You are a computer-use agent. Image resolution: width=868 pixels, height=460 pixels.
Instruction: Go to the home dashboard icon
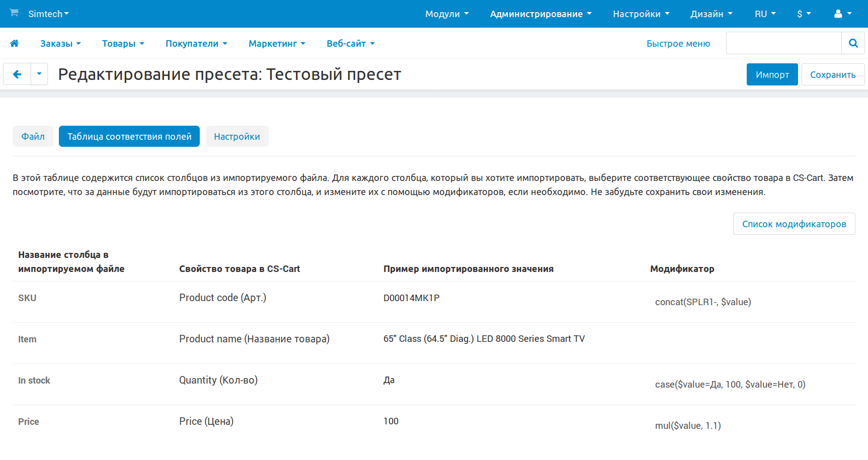click(15, 44)
